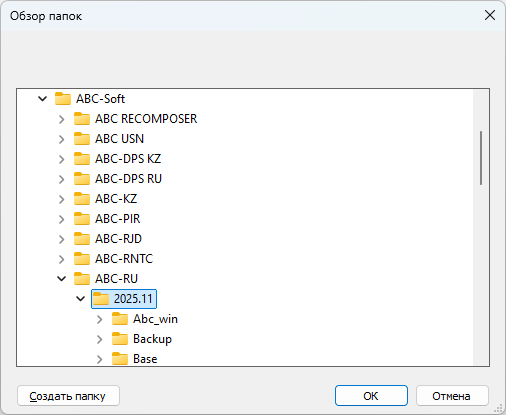Viewport: 506px width, 415px height.
Task: Click the 2025.11 folder icon
Action: [x=101, y=299]
